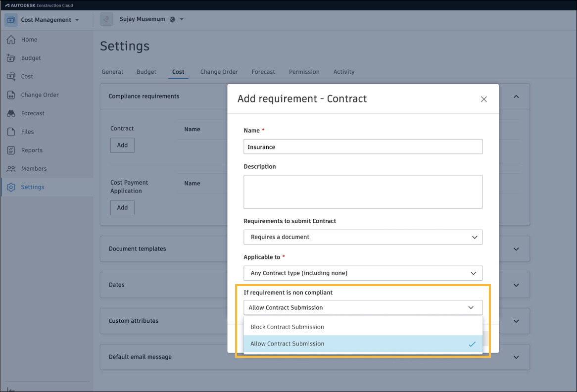Click the Forecast binoculars icon
577x392 pixels.
tap(11, 113)
